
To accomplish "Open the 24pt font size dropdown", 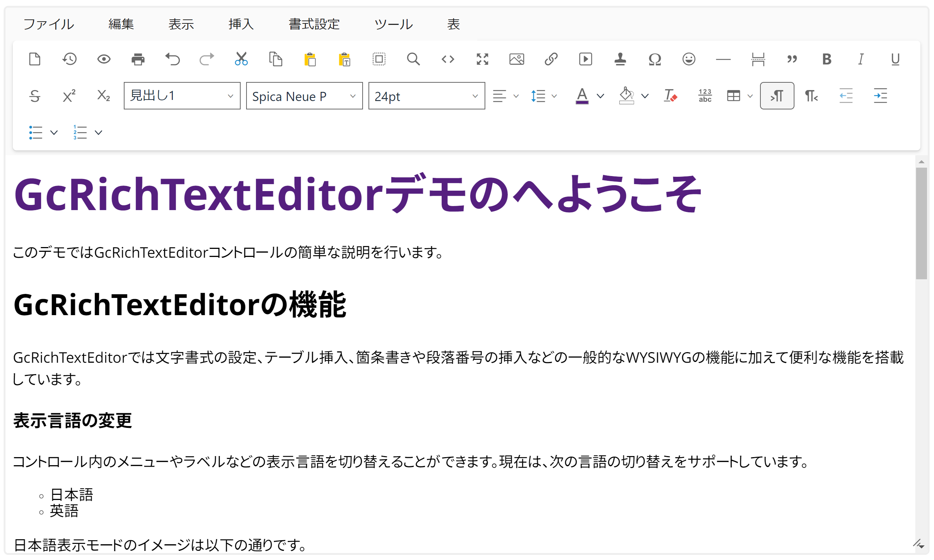I will pyautogui.click(x=427, y=96).
